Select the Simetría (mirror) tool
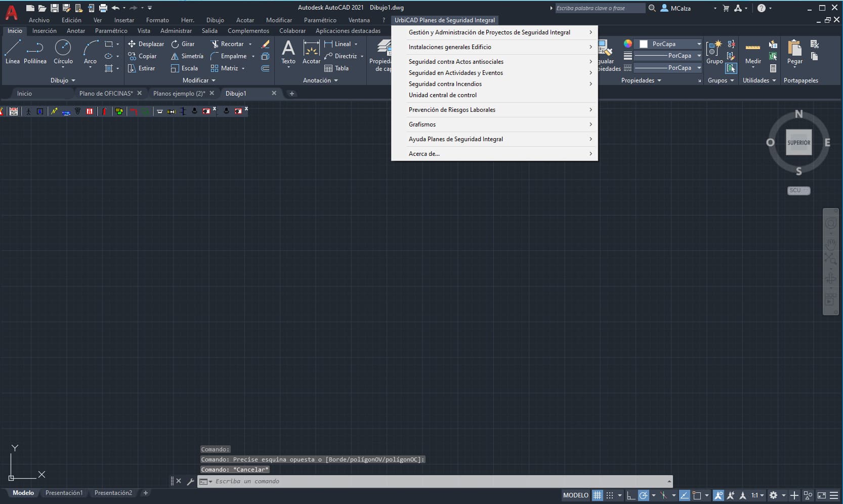843x504 pixels. coord(187,56)
